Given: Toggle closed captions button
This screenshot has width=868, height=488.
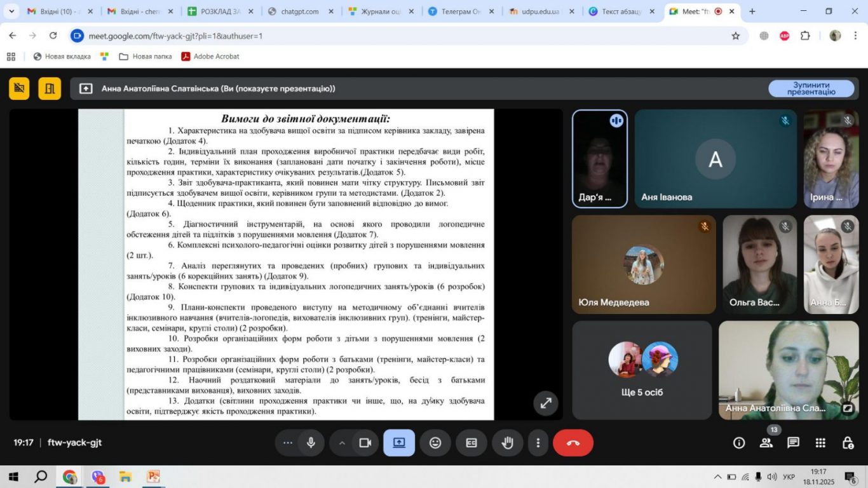Looking at the screenshot, I should tap(471, 443).
